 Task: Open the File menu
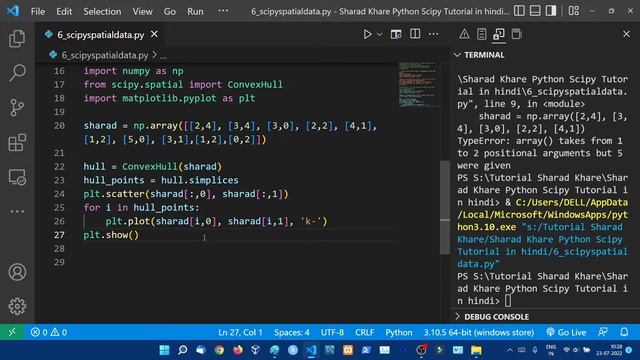coord(38,11)
